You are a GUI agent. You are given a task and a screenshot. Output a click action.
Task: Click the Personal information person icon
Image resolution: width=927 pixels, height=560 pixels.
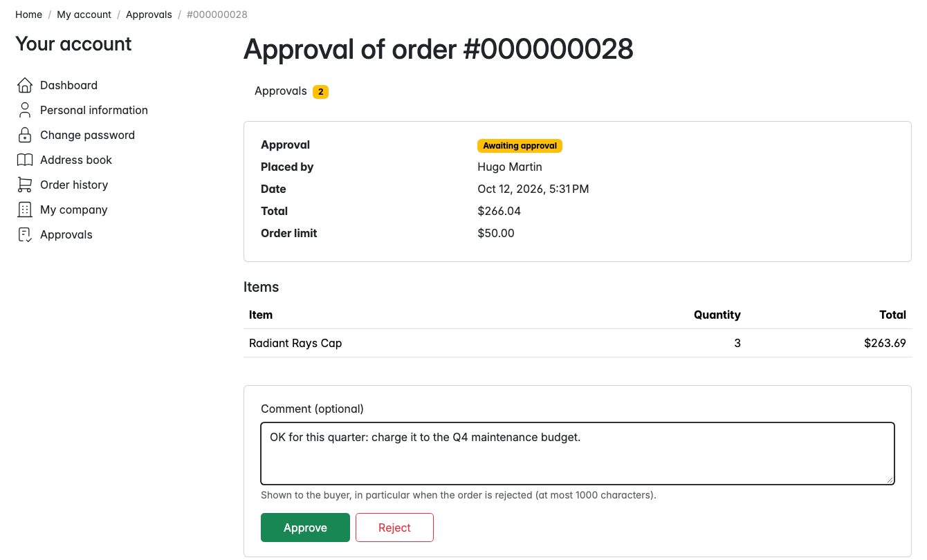(x=25, y=110)
